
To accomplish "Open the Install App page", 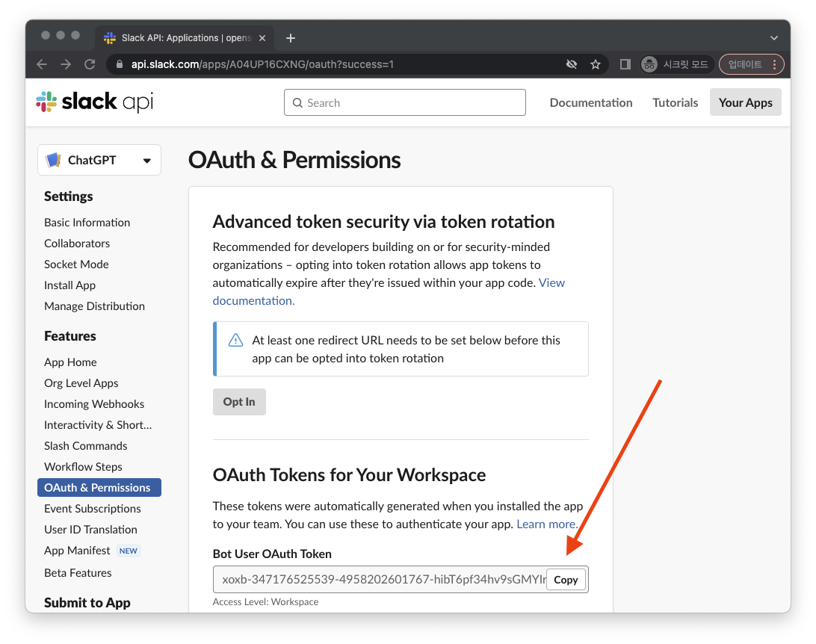I will 69,285.
